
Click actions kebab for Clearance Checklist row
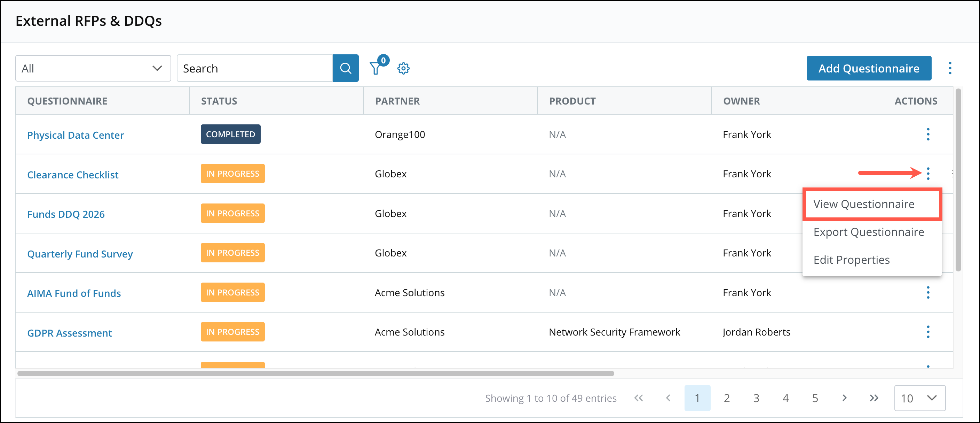click(x=928, y=174)
